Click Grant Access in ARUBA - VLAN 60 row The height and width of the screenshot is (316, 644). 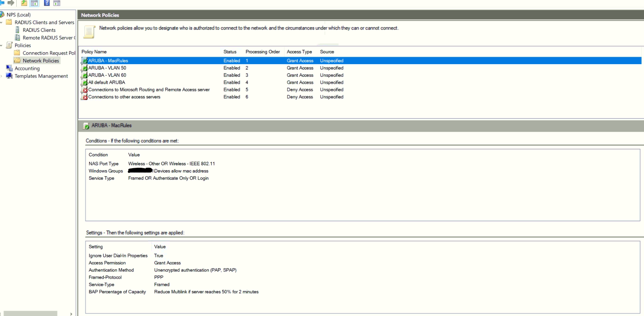point(300,75)
